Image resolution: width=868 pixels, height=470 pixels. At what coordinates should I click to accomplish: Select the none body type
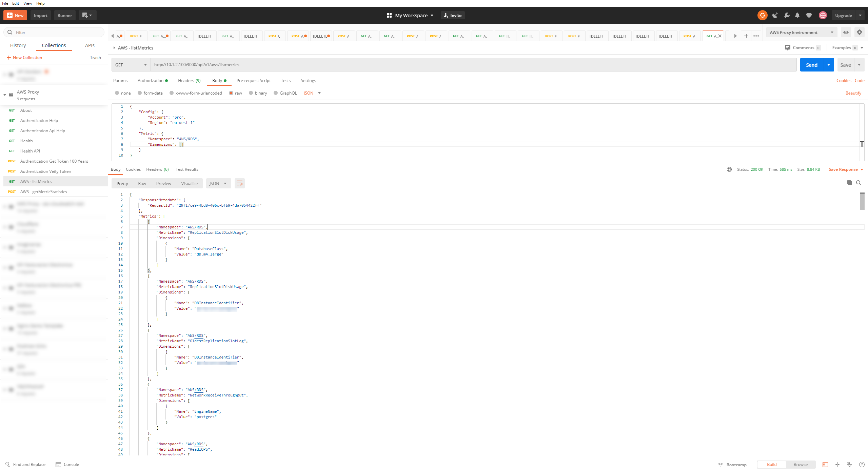click(117, 93)
